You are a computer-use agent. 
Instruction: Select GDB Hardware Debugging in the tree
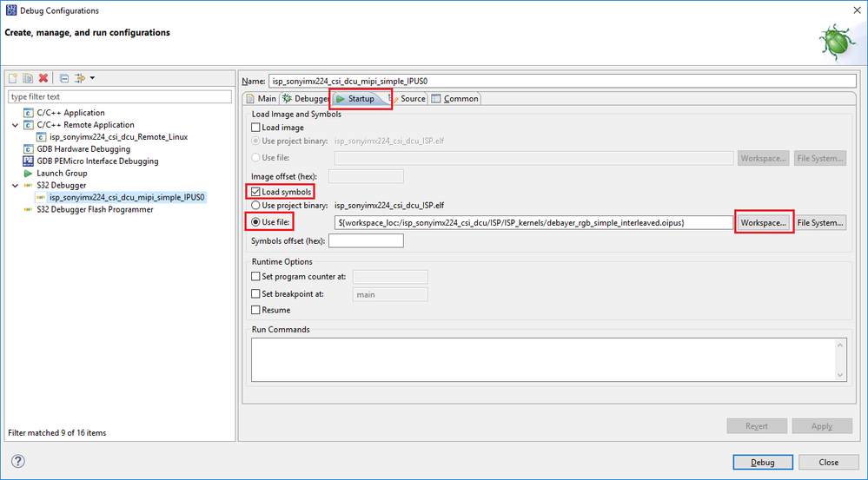[83, 149]
